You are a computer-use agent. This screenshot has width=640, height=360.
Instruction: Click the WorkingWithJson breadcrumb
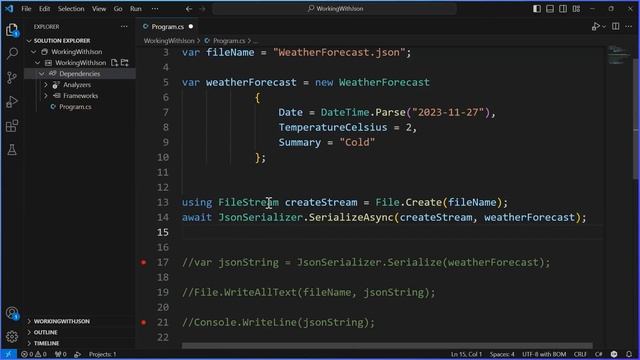pyautogui.click(x=169, y=41)
